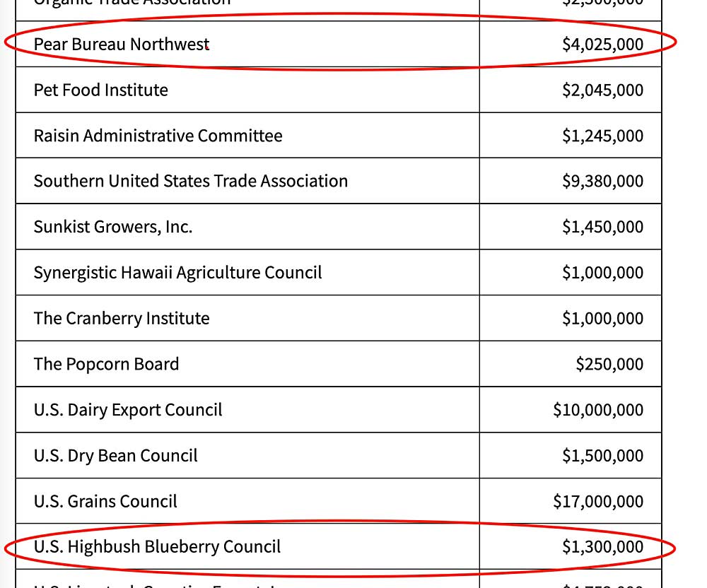
Task: Click The Cranberry Institute cell
Action: [122, 318]
